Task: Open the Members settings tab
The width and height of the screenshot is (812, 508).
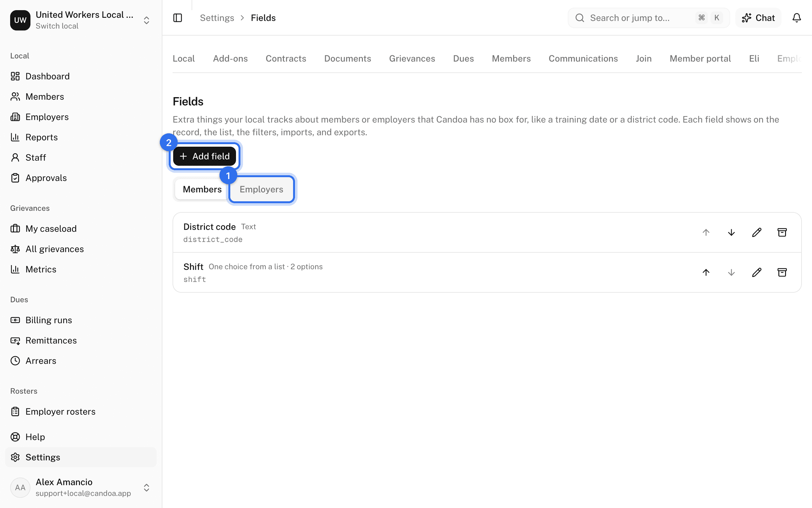Action: (511, 58)
